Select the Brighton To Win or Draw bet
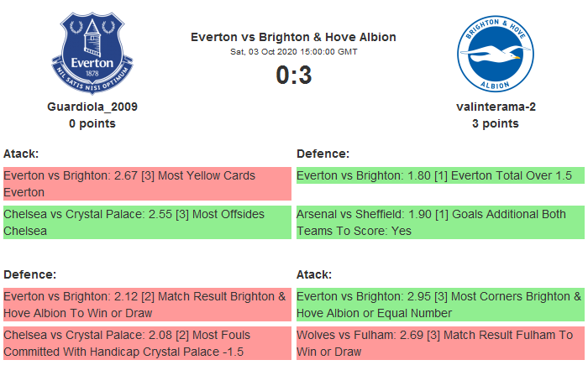Image resolution: width=588 pixels, height=386 pixels. pyautogui.click(x=147, y=305)
